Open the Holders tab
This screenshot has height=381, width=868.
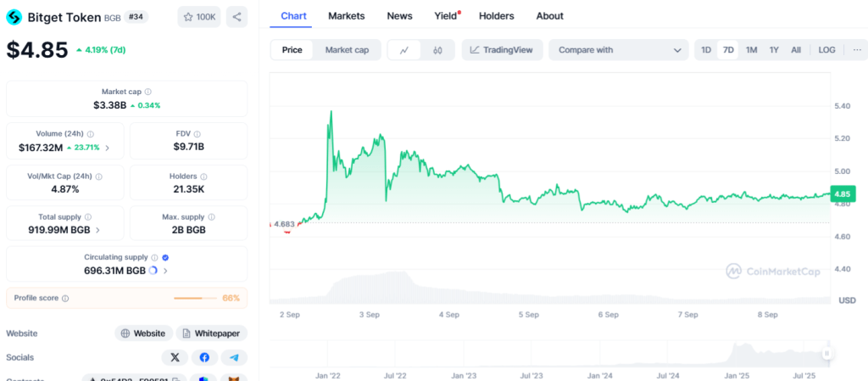pos(497,16)
